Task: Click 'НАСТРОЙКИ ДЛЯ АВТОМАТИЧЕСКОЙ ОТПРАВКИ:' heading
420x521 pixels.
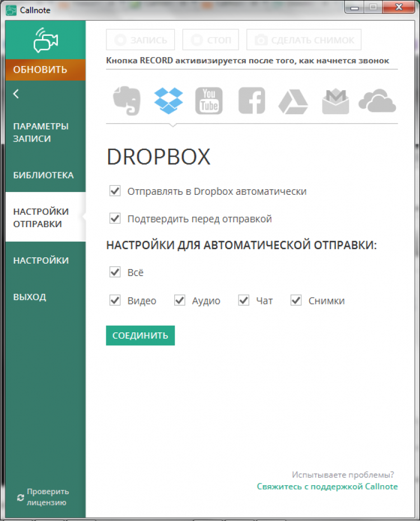Action: (241, 245)
